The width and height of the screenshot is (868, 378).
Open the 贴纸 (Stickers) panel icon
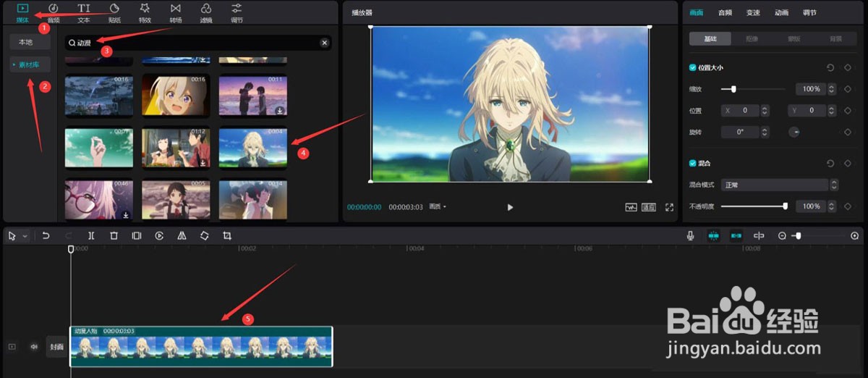pos(114,8)
